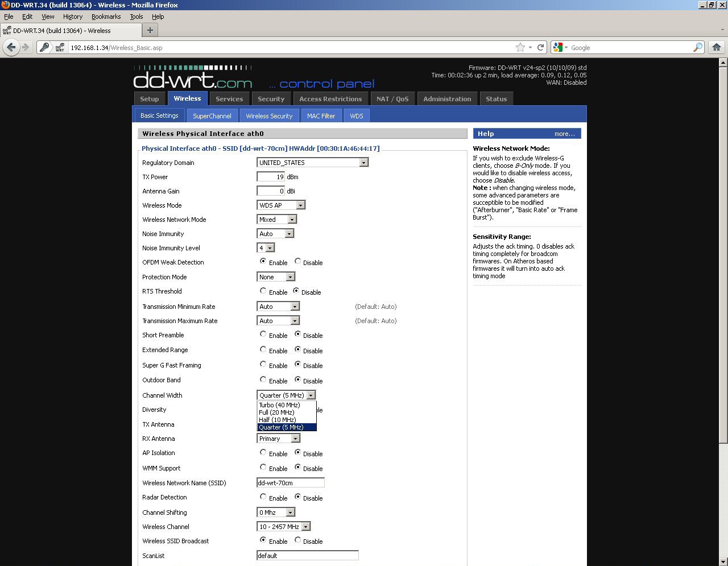
Task: Click the search magnifier icon in Google box
Action: (698, 47)
